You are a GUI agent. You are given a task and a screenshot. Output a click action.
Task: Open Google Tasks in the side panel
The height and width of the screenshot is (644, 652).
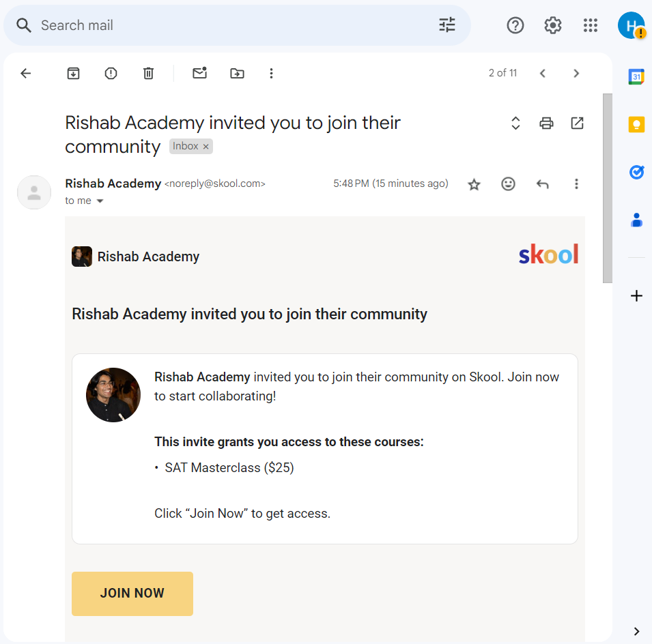click(636, 172)
